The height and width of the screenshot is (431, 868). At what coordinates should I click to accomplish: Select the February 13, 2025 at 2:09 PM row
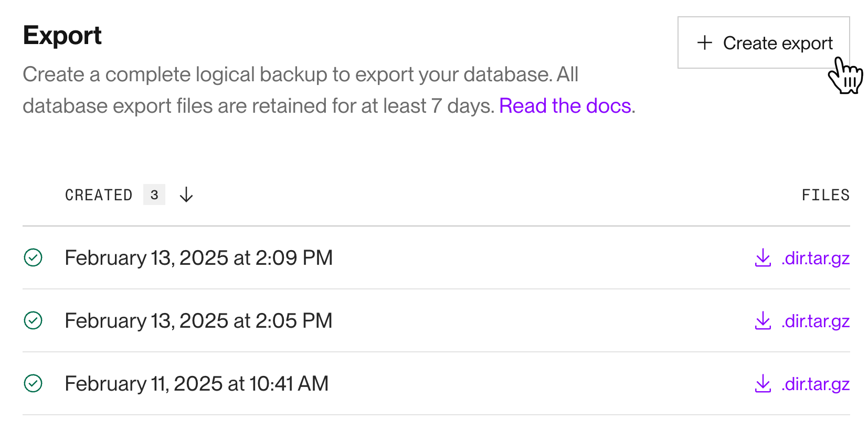click(x=198, y=258)
